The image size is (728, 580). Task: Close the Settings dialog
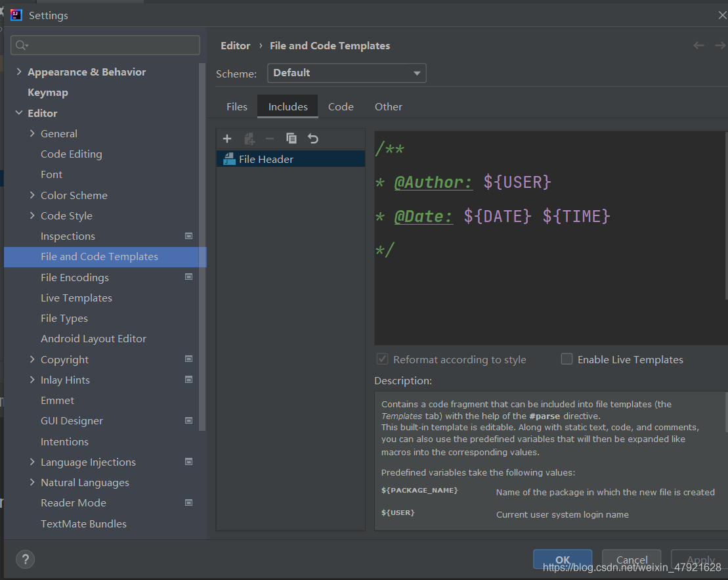(722, 15)
